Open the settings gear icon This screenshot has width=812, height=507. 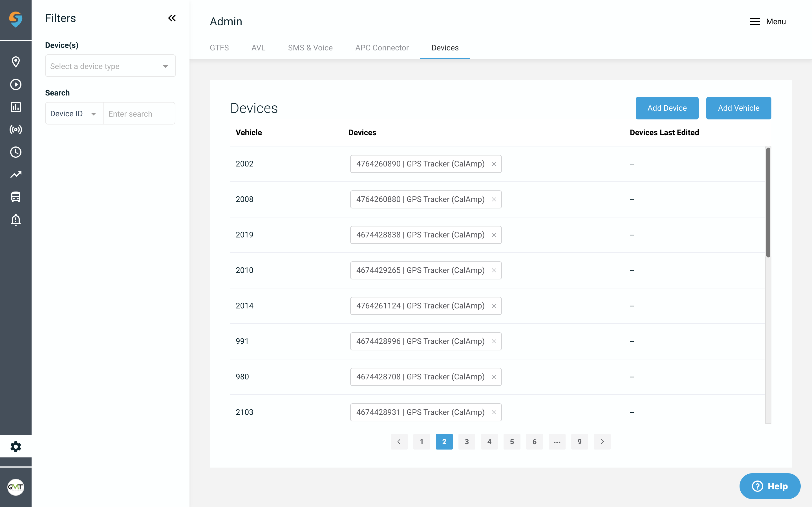point(16,446)
